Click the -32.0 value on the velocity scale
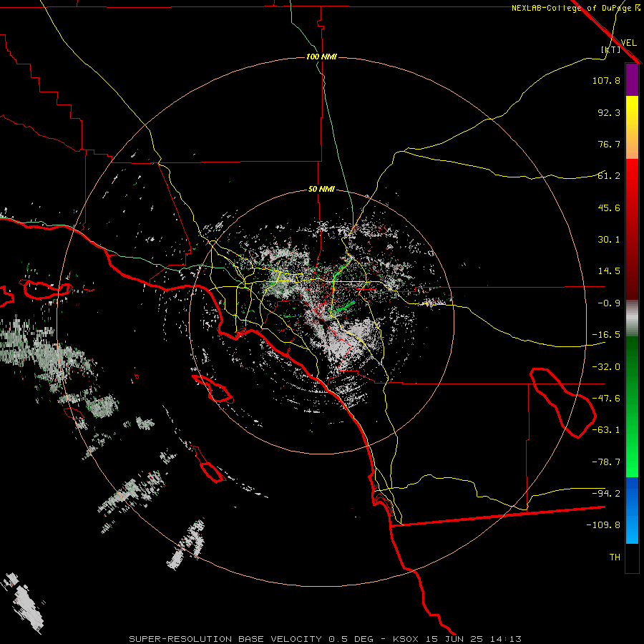Viewport: 644px width, 644px height. click(606, 367)
